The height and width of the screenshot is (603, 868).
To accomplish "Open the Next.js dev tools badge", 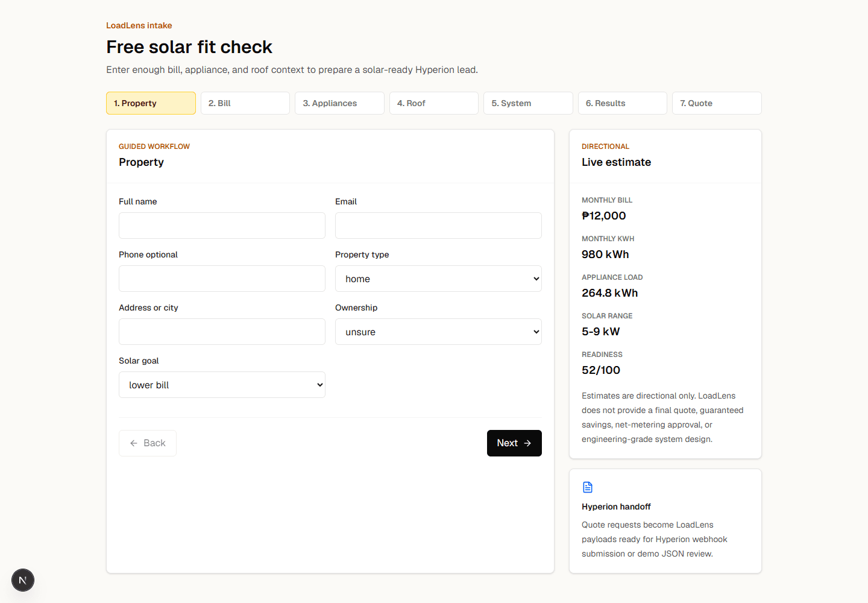I will pos(23,580).
